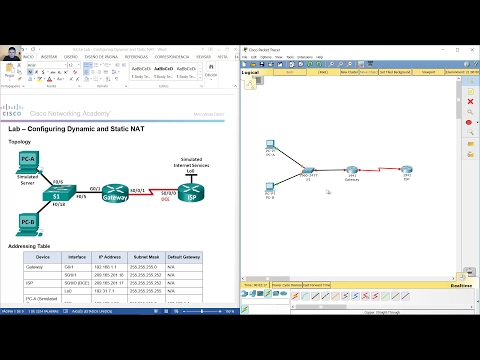Choose copper straight-through black cable
Image resolution: width=480 pixels, height=360 pixels.
coord(315,296)
